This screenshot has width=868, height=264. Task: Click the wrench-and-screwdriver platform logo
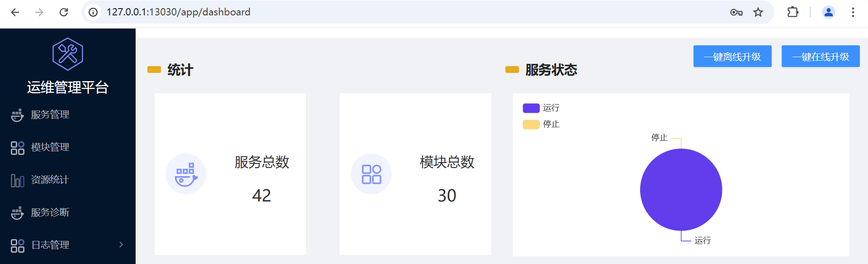pyautogui.click(x=68, y=54)
